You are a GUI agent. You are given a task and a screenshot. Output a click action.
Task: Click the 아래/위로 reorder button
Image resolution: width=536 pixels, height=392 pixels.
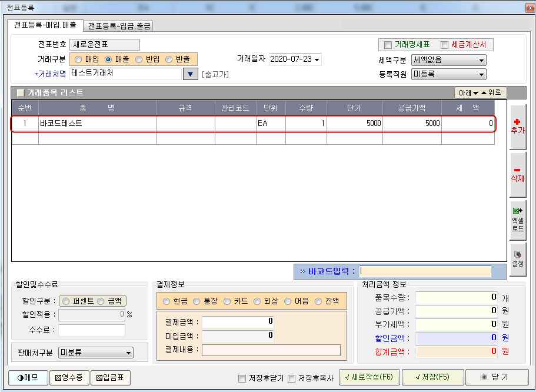tap(480, 92)
